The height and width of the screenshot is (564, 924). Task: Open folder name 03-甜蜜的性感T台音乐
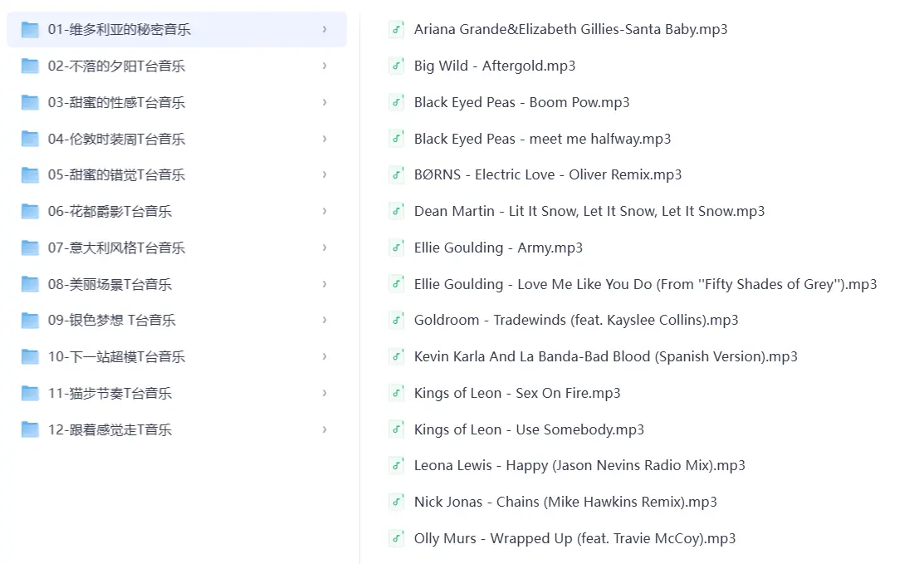click(117, 102)
